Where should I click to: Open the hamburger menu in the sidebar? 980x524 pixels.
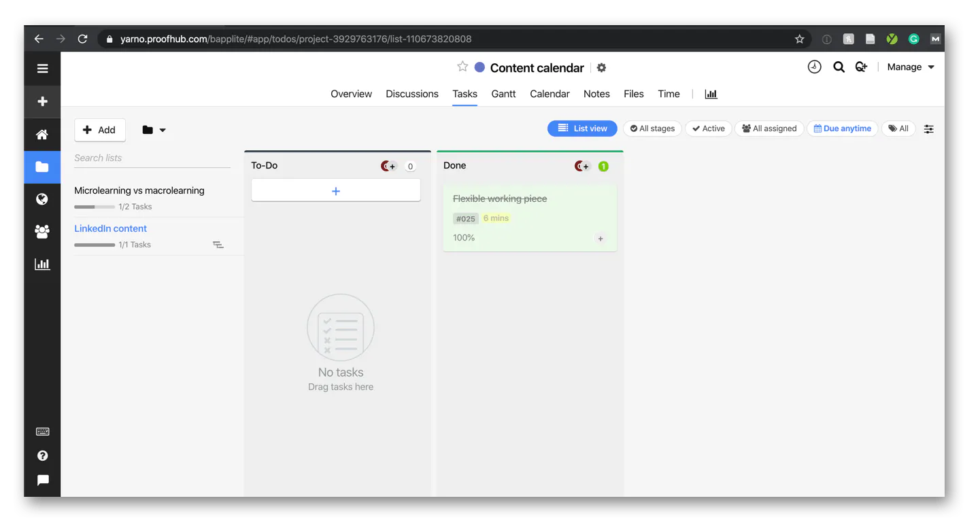pos(42,69)
